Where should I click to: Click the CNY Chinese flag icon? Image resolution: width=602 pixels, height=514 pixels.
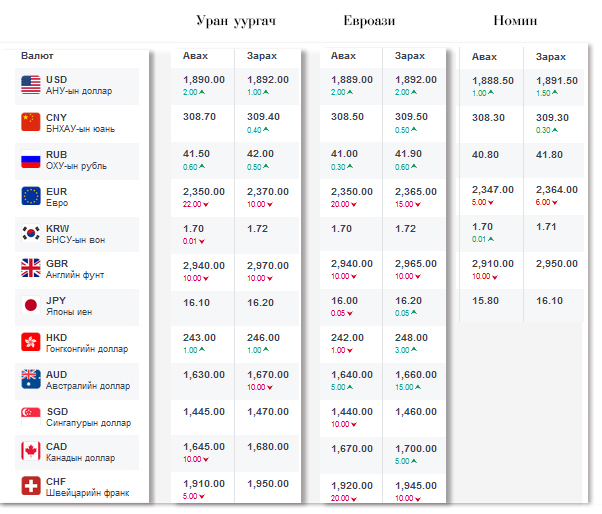[30, 122]
